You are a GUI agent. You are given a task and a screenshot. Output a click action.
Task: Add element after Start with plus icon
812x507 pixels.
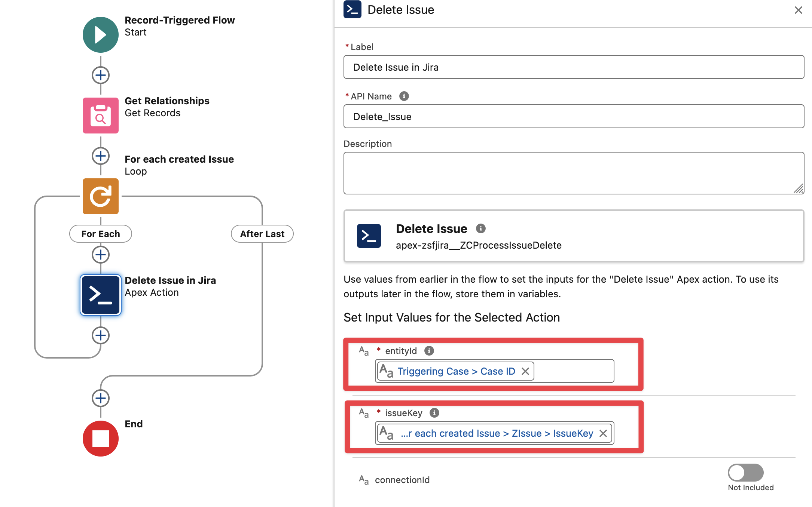[x=100, y=75]
